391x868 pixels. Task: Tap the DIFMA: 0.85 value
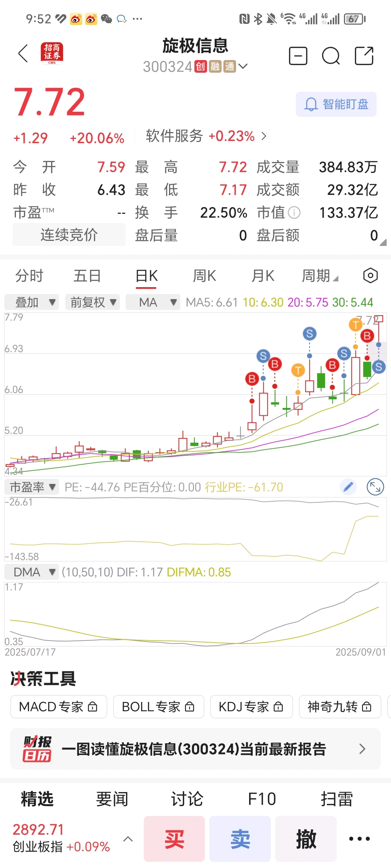click(199, 572)
